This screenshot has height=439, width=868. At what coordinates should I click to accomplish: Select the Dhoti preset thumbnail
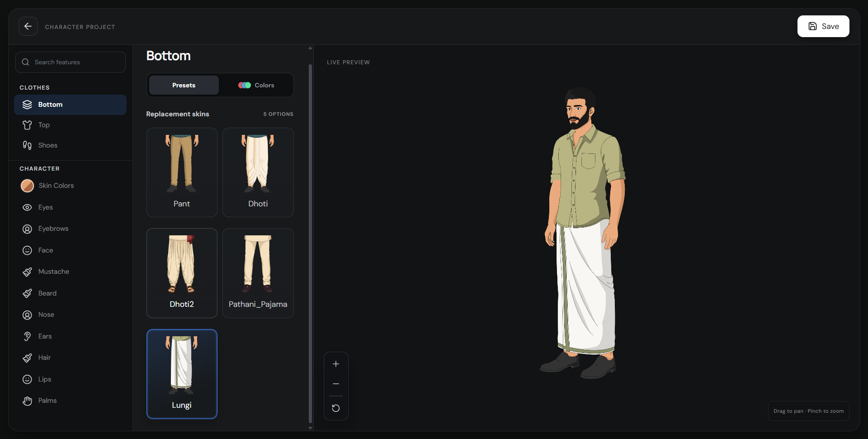[x=258, y=172]
